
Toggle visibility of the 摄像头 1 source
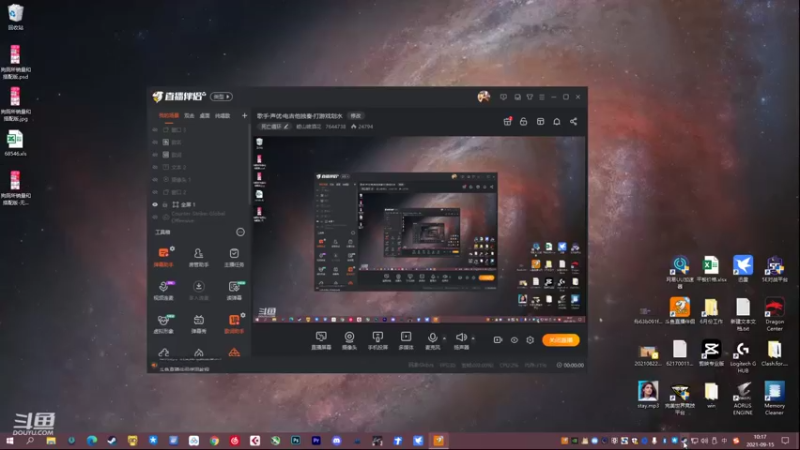pyautogui.click(x=155, y=180)
